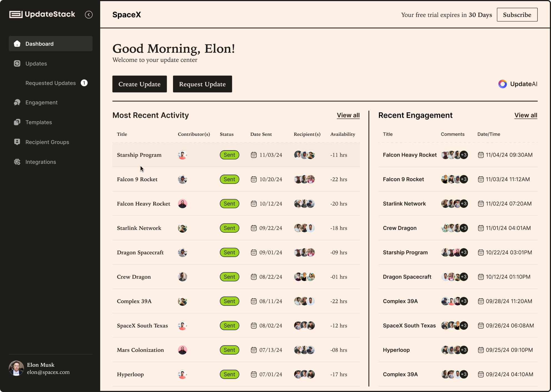Click the Dashboard home icon
The image size is (551, 392).
point(17,44)
